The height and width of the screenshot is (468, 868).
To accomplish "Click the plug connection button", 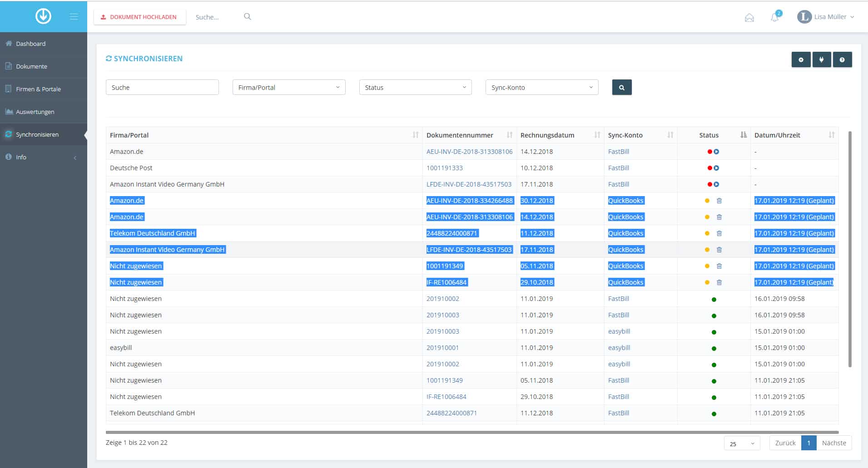I will coord(821,59).
